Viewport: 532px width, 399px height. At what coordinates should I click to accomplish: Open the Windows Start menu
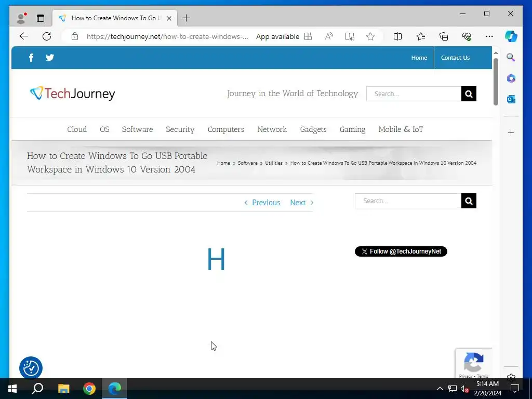(12, 389)
